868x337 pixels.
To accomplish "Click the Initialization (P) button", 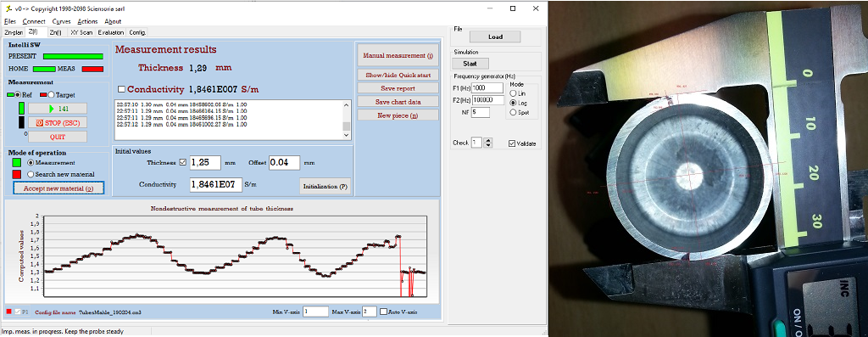I will [325, 186].
